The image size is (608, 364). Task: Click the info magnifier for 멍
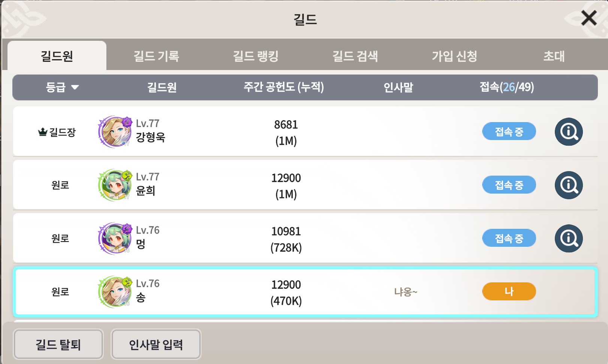pos(568,239)
